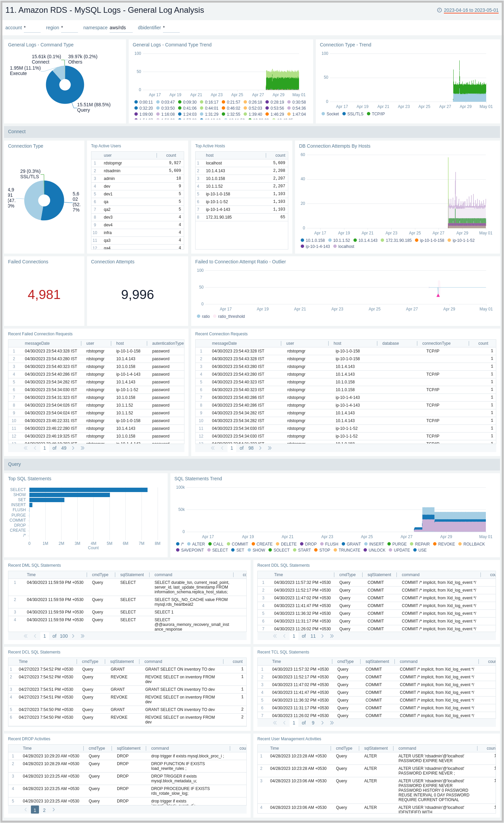Go to next page of Recent Failed Connection Requests
This screenshot has width=504, height=823.
coord(73,448)
